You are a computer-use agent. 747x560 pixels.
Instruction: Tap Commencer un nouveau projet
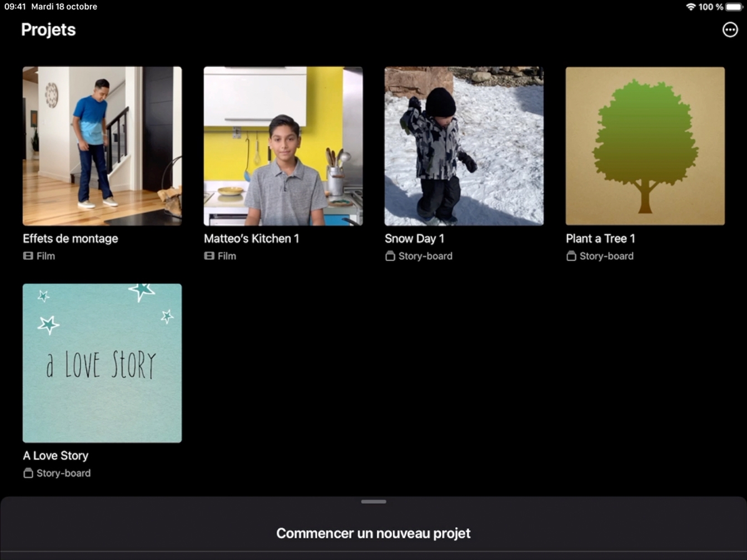[x=373, y=533]
